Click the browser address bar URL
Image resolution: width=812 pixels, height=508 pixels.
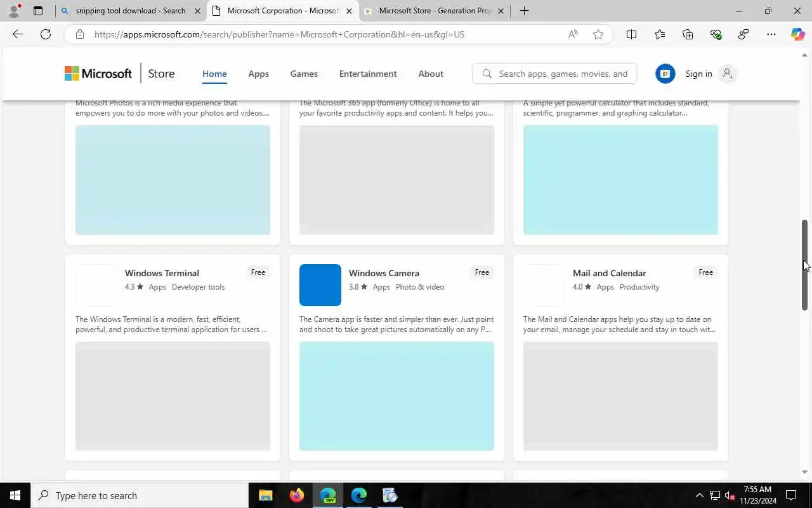point(279,34)
